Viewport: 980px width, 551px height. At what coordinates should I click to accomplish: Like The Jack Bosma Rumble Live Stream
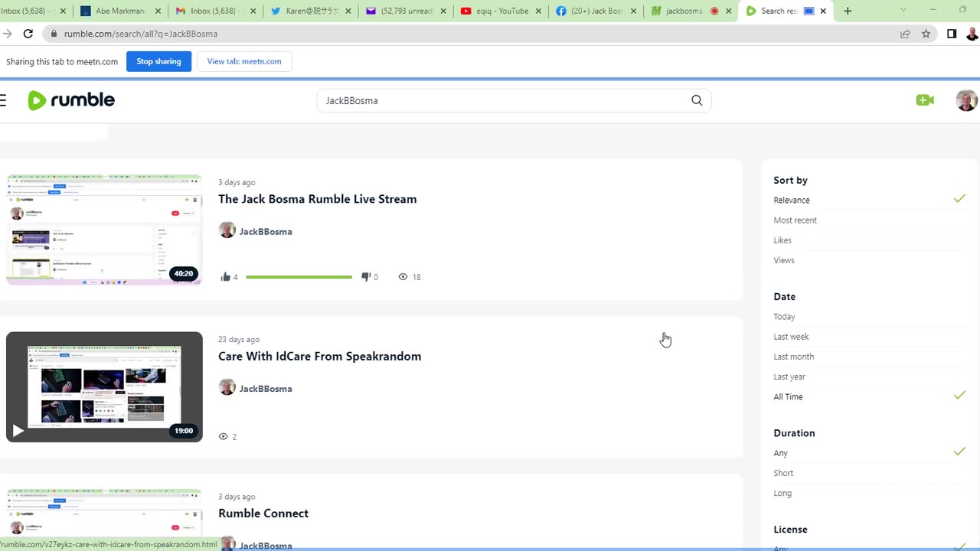[x=225, y=277]
